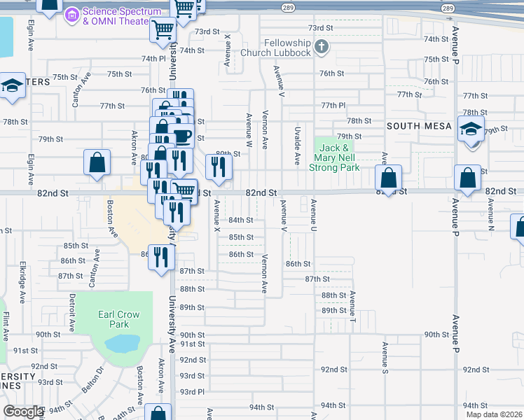Click the shopping bag marker beside Akron Ave

coord(97,165)
